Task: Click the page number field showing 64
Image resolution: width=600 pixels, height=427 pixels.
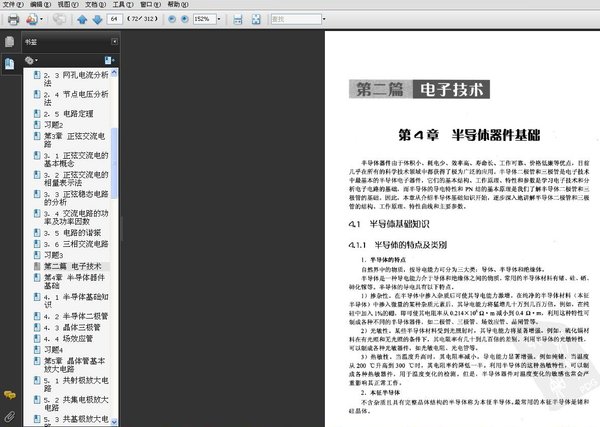Action: [x=114, y=19]
